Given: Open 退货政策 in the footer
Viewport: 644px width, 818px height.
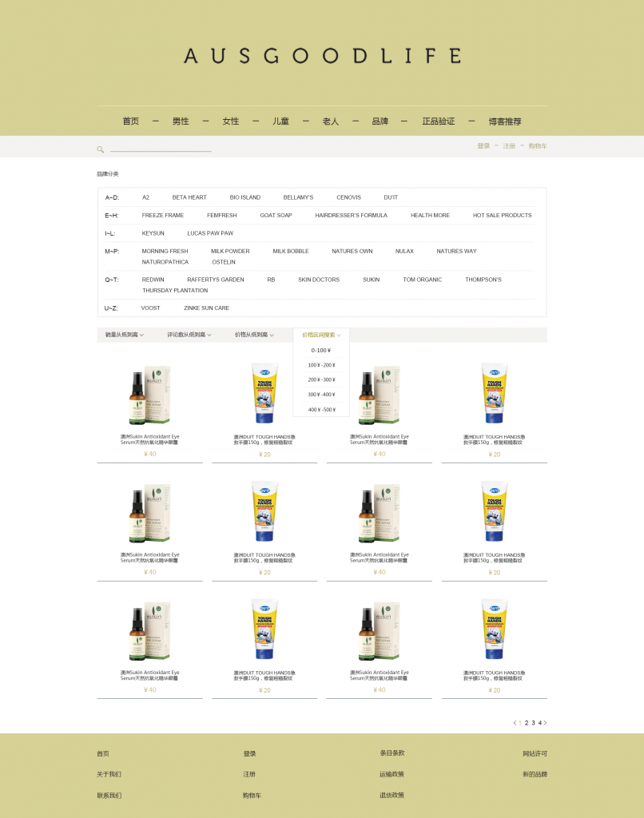Looking at the screenshot, I should (392, 795).
